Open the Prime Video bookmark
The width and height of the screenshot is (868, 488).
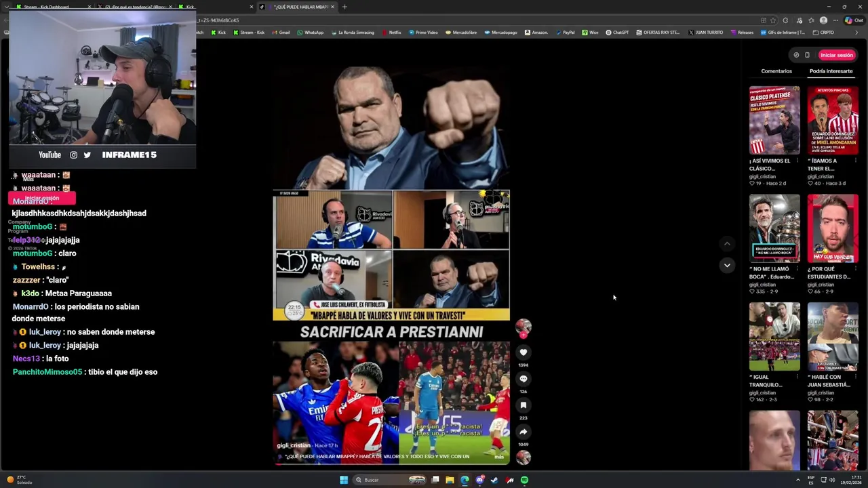point(423,33)
